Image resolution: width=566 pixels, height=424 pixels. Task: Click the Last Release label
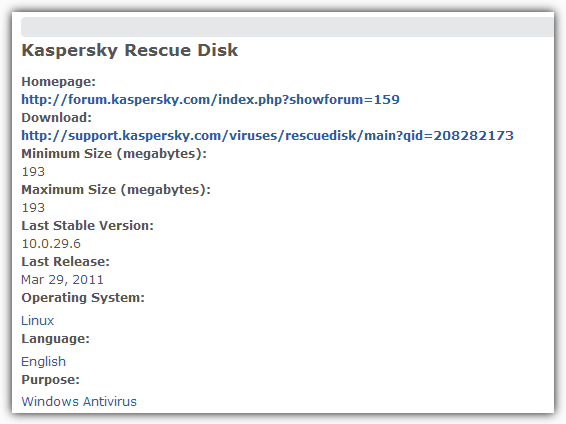65,262
